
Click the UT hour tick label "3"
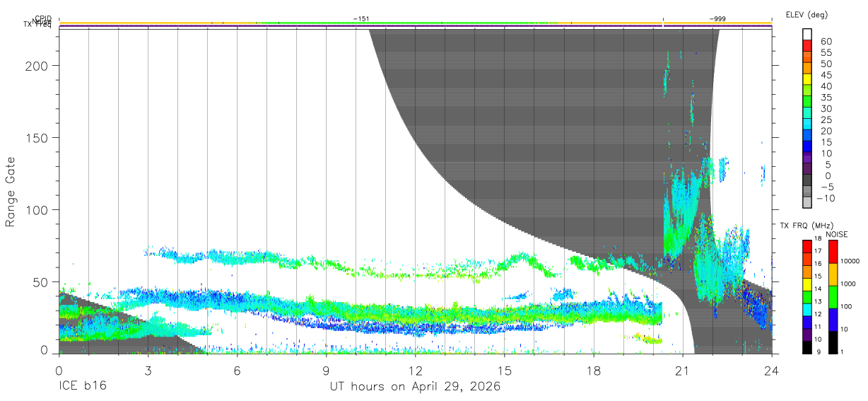pyautogui.click(x=148, y=370)
